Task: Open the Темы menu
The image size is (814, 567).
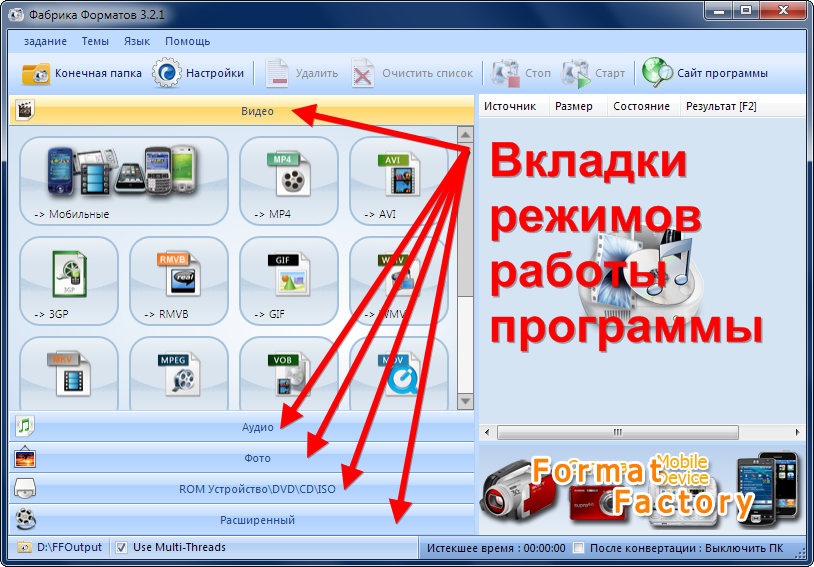Action: coord(95,41)
